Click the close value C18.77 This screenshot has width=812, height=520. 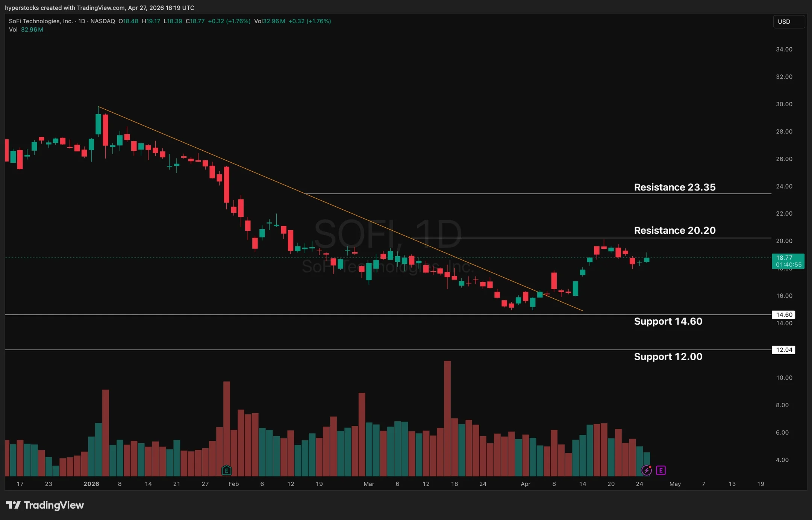(x=195, y=21)
